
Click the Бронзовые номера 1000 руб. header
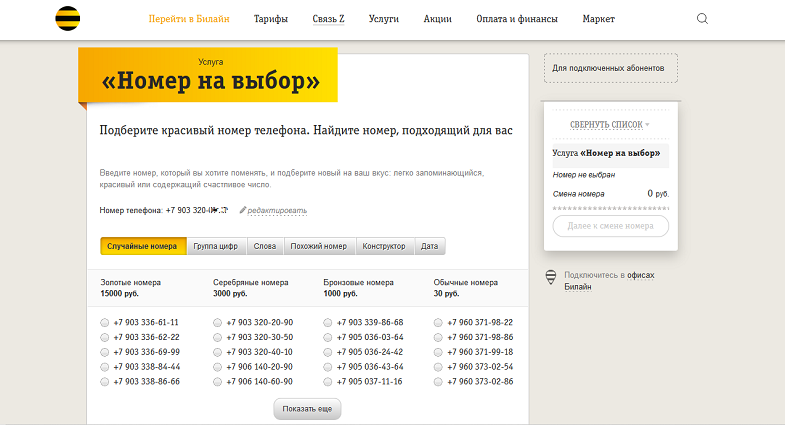pyautogui.click(x=358, y=288)
